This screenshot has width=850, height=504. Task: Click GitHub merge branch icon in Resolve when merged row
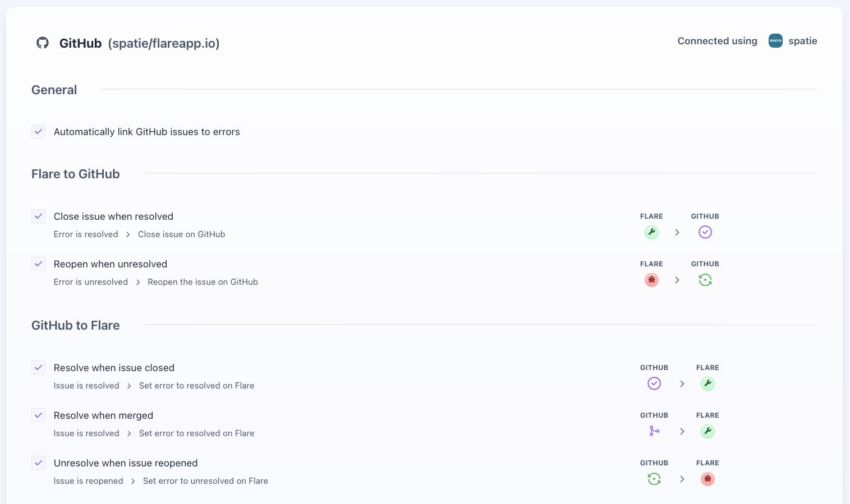pyautogui.click(x=654, y=431)
